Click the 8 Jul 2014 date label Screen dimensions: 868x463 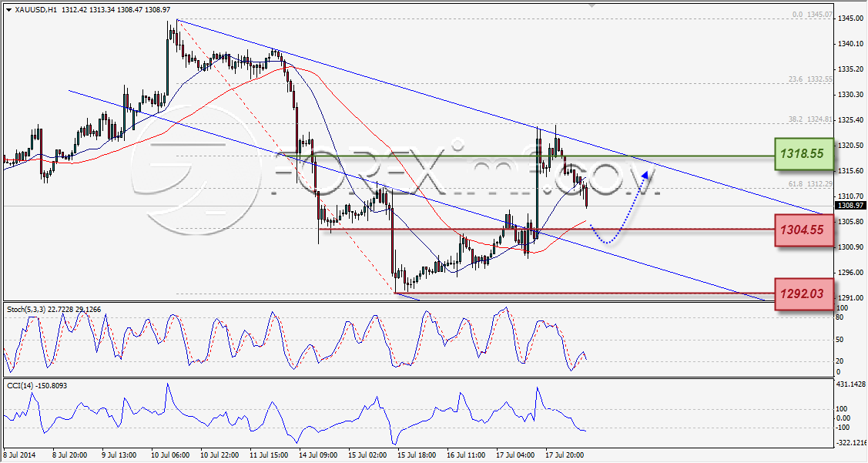[19, 455]
